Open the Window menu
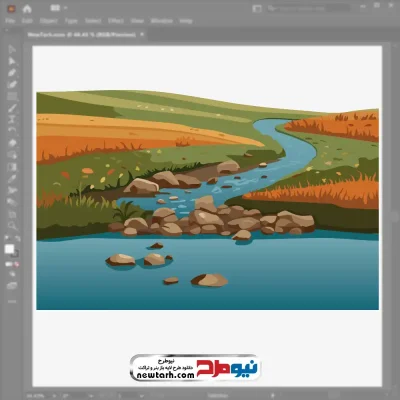Image resolution: width=400 pixels, height=400 pixels. [x=162, y=21]
